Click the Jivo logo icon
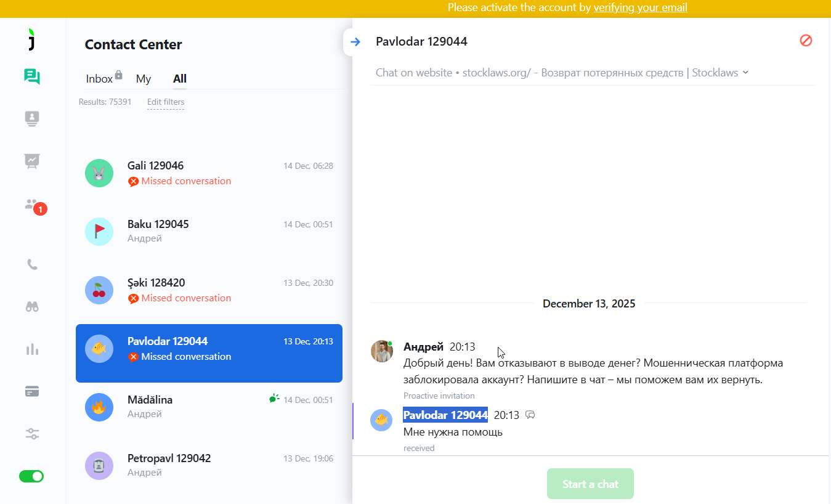 pos(32,39)
